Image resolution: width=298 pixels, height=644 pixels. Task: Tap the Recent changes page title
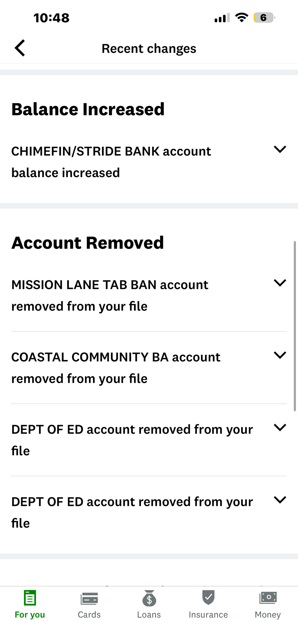tap(149, 49)
